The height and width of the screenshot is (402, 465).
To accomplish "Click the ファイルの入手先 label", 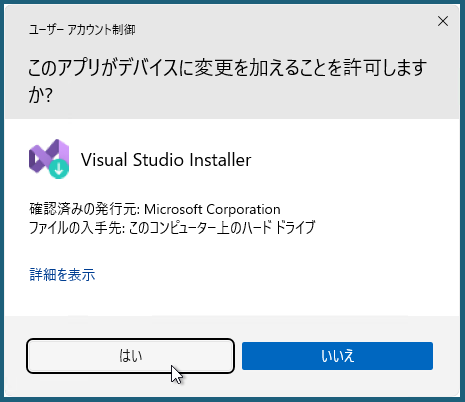I will (x=75, y=228).
